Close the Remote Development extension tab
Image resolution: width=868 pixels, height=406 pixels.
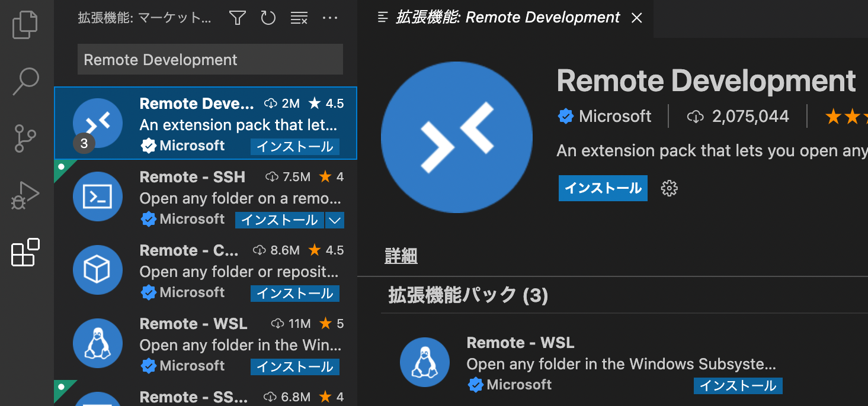637,18
